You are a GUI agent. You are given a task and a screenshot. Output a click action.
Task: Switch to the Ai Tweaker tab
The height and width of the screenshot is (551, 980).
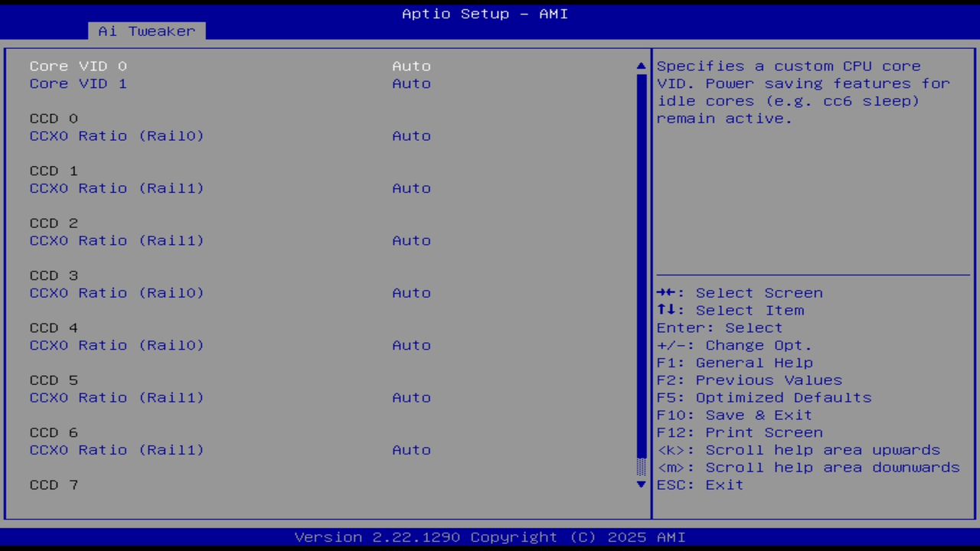[145, 31]
